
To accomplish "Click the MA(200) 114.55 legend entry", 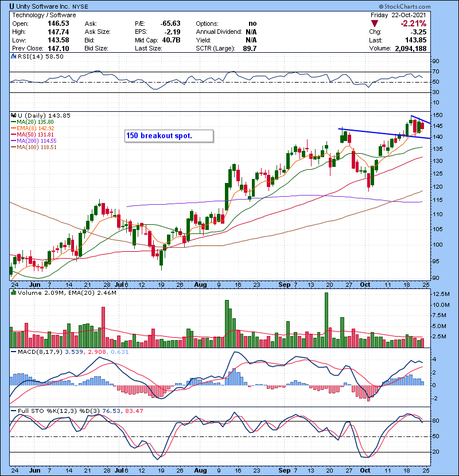I will [33, 141].
